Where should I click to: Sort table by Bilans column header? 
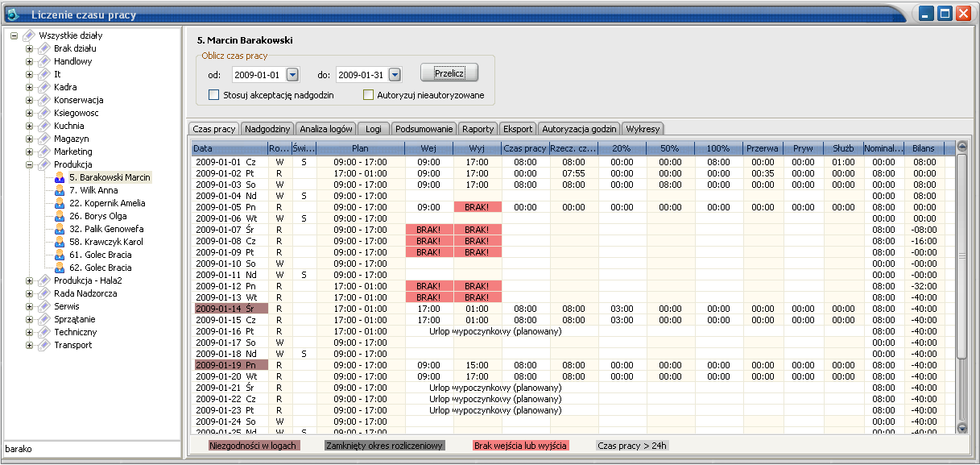924,149
